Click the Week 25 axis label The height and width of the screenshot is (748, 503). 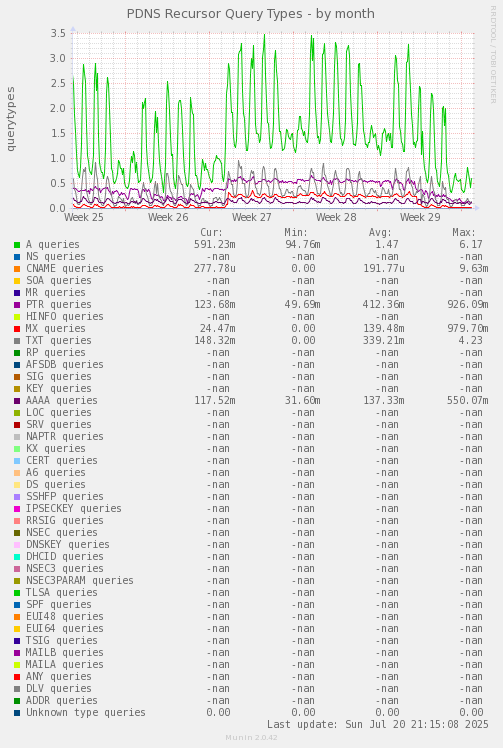84,217
